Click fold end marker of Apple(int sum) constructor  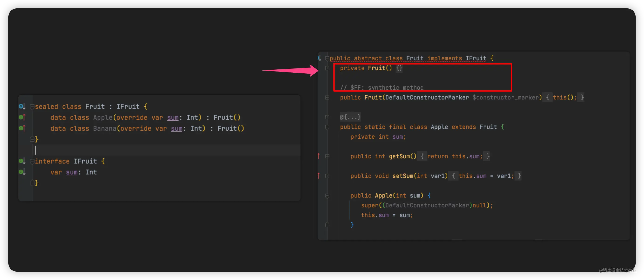327,225
